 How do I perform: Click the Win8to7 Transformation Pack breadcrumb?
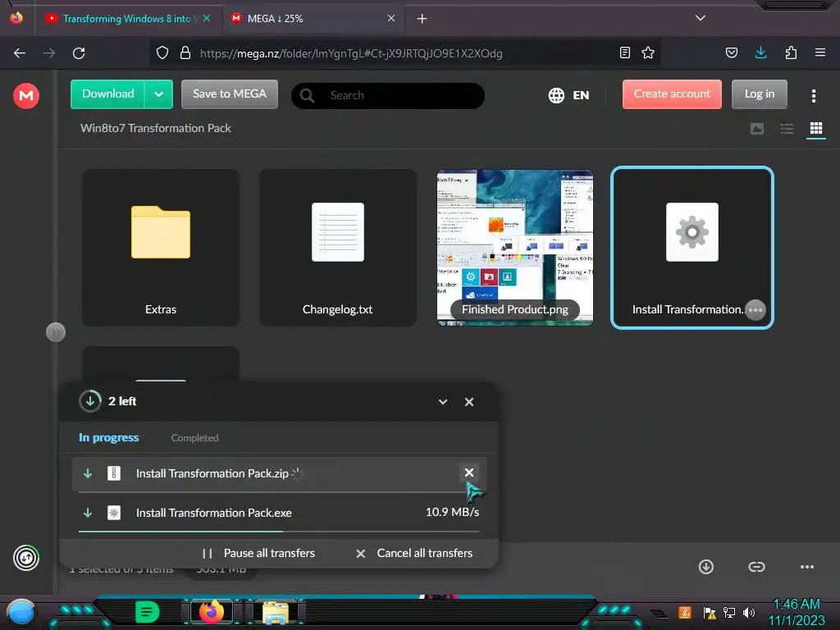[x=155, y=129]
